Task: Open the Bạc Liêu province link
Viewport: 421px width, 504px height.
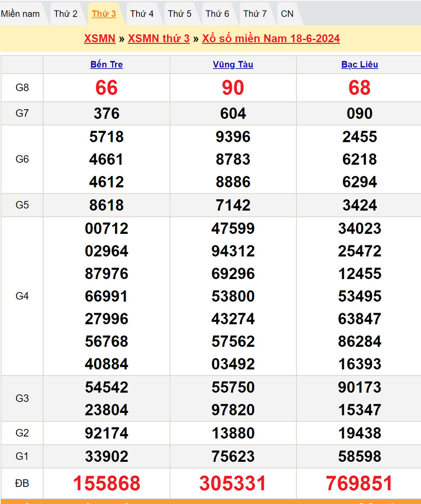Action: pyautogui.click(x=359, y=65)
